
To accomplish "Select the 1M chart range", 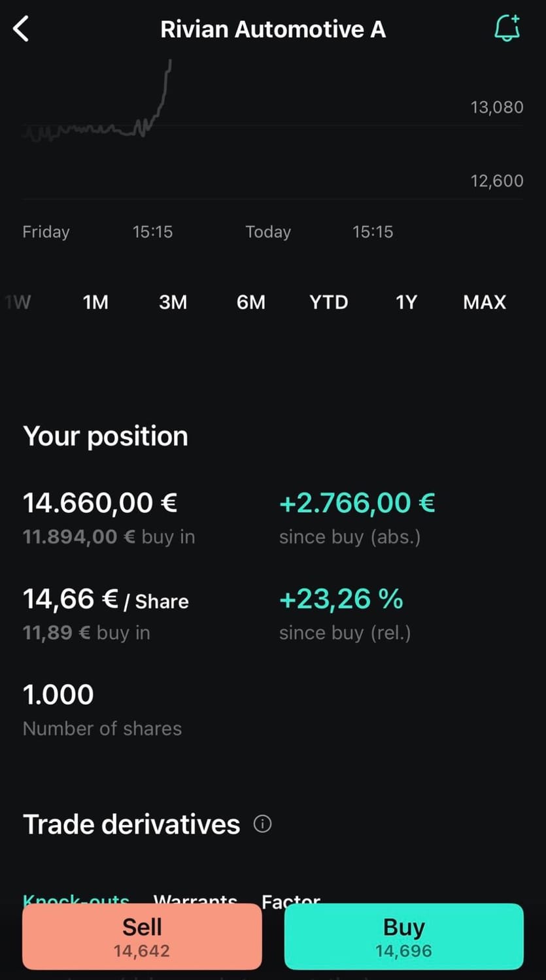I will [95, 302].
